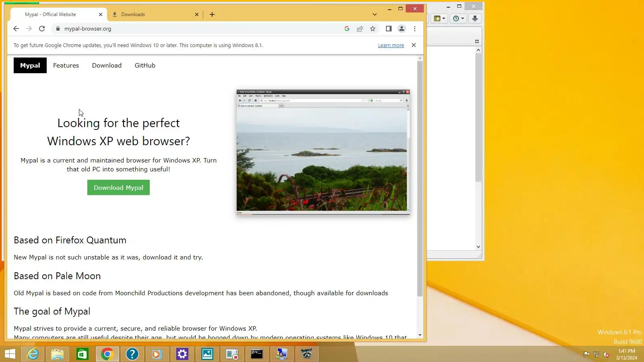
Task: Click the green Download Mypal button
Action: point(118,187)
